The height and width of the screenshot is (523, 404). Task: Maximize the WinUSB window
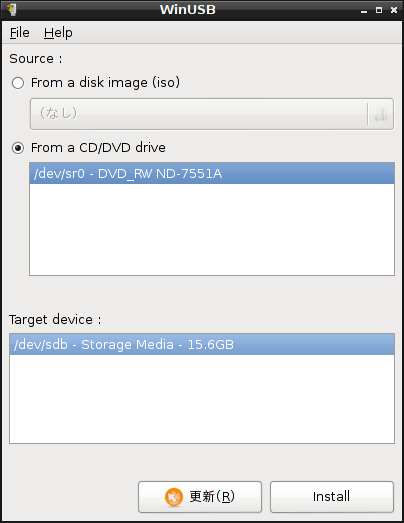379,10
